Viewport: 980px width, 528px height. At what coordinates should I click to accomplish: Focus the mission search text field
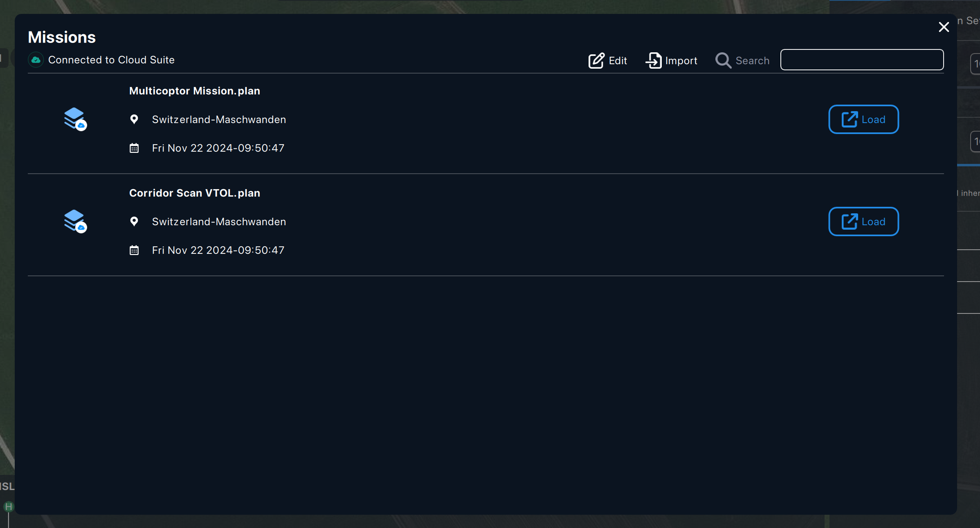(862, 60)
